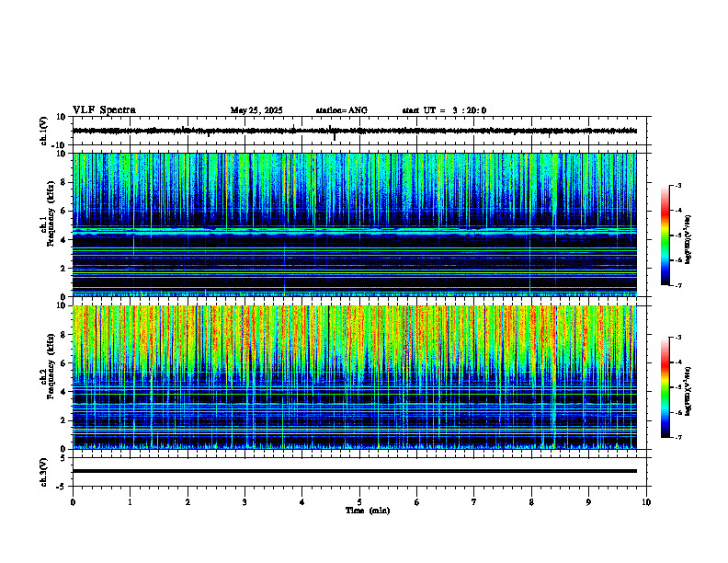728x563 pixels.
Task: Click tick label "7" on the Time axis
Action: click(474, 502)
